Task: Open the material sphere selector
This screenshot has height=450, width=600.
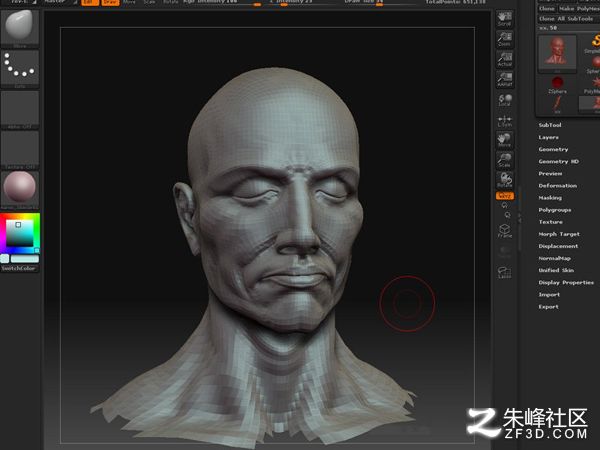Action: (x=20, y=190)
